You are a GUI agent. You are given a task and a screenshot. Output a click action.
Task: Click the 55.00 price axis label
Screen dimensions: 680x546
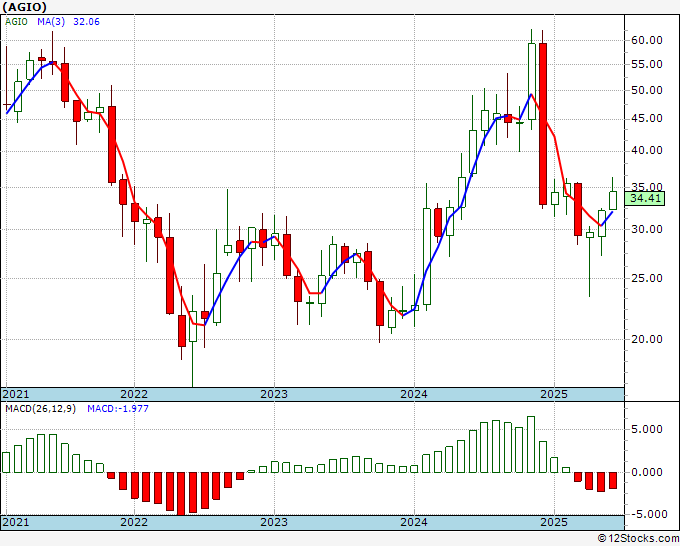pyautogui.click(x=647, y=64)
